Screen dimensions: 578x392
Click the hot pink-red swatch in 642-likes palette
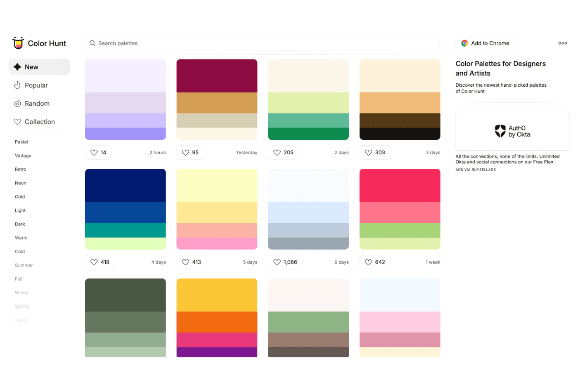400,185
